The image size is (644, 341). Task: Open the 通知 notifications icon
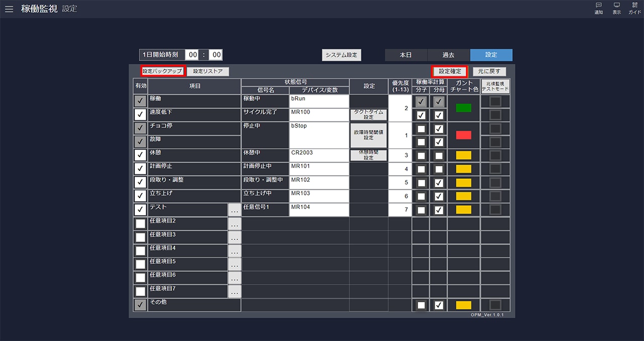[x=599, y=8]
